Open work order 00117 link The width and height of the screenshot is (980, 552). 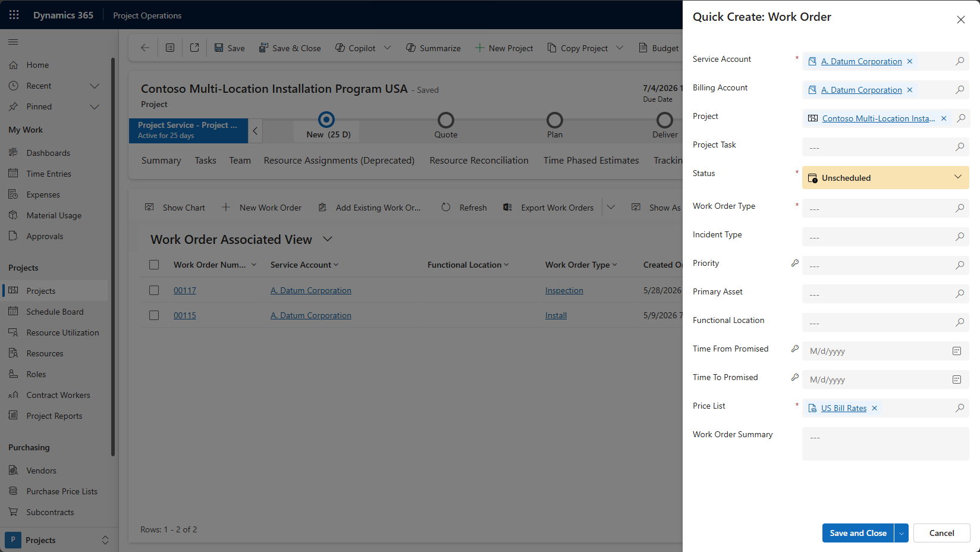(185, 290)
